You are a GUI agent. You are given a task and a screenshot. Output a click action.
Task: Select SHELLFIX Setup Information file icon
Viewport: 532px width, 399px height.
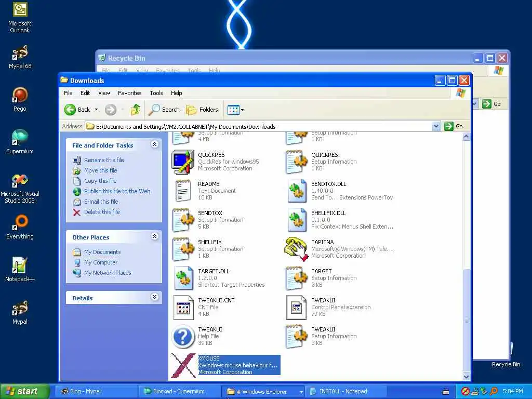183,249
